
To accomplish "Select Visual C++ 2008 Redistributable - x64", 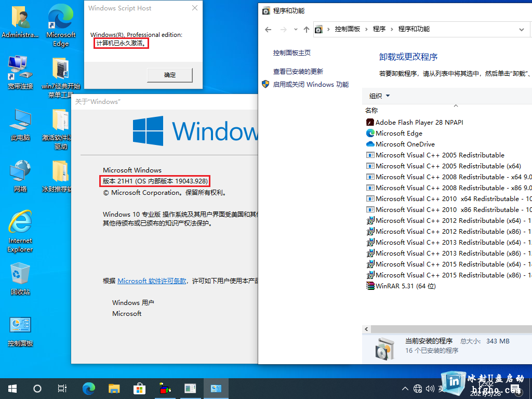I will point(449,177).
